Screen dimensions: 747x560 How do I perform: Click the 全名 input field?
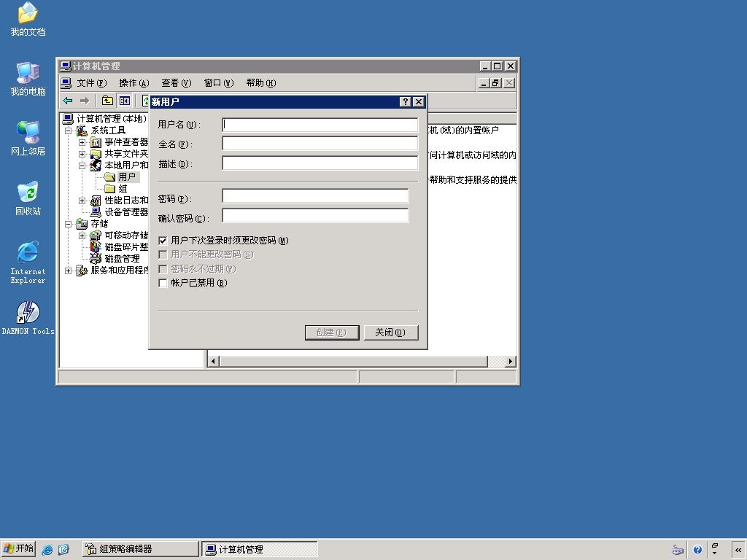[320, 144]
